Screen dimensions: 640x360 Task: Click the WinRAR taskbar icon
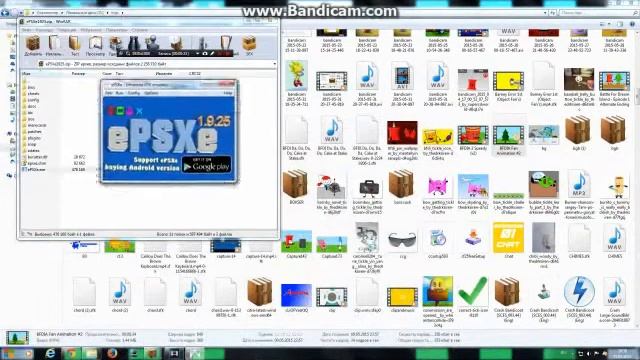tap(153, 353)
